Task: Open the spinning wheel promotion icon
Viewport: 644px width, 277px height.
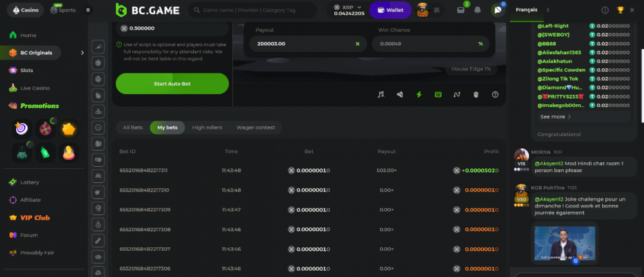Action: click(46, 129)
